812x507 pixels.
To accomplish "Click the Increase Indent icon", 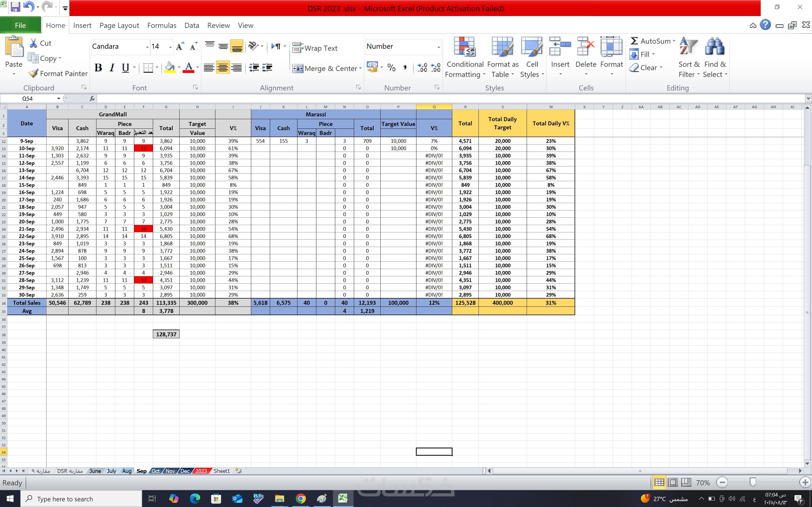I will 267,68.
